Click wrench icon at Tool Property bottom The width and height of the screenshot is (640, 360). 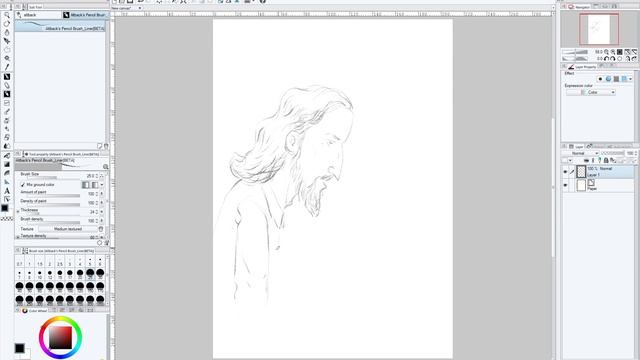107,243
